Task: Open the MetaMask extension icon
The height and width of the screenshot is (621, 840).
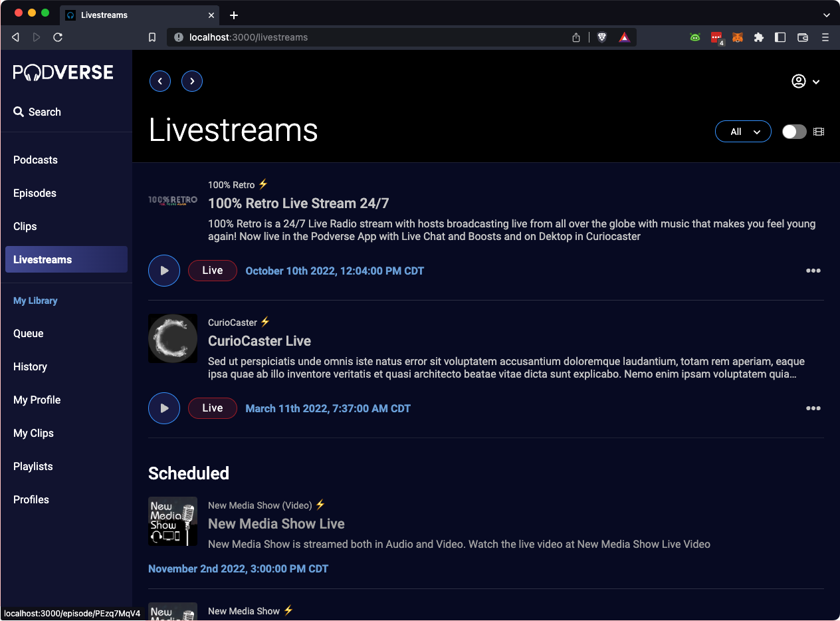Action: (738, 37)
